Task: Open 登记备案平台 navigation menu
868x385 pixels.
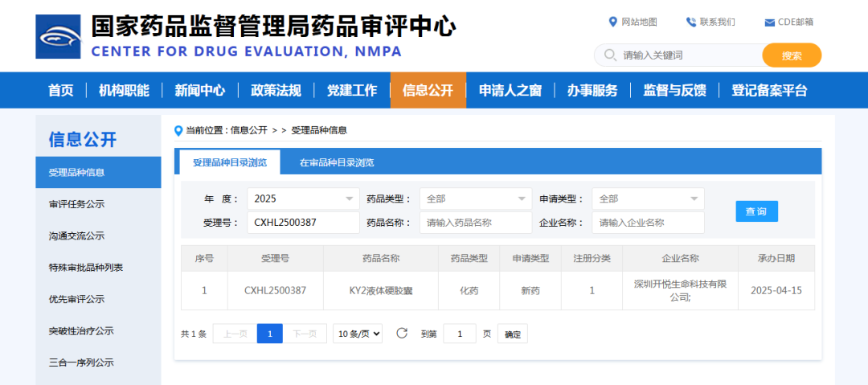Action: tap(769, 90)
